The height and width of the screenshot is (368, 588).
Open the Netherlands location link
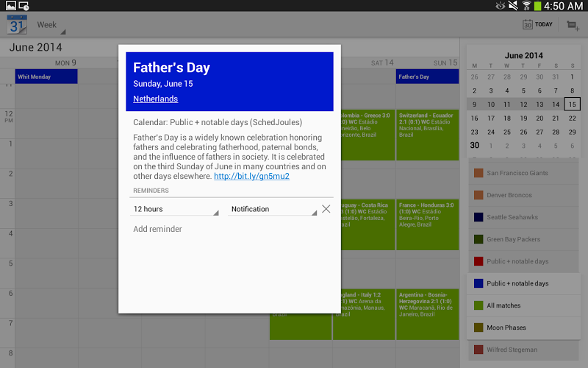pyautogui.click(x=155, y=99)
